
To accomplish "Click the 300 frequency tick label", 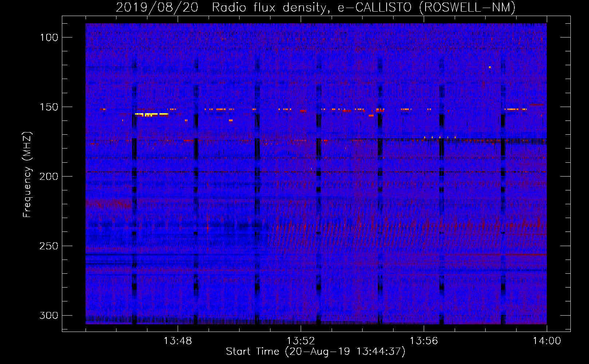I will (49, 315).
